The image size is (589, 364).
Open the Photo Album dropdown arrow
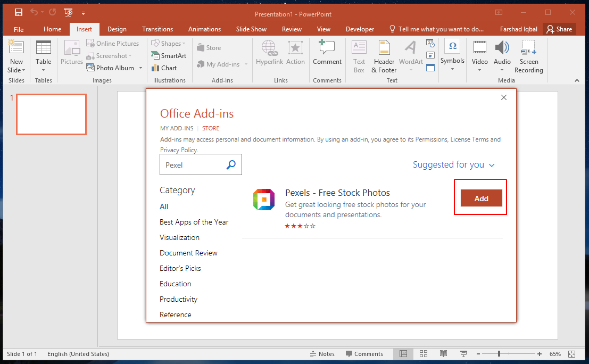[141, 68]
